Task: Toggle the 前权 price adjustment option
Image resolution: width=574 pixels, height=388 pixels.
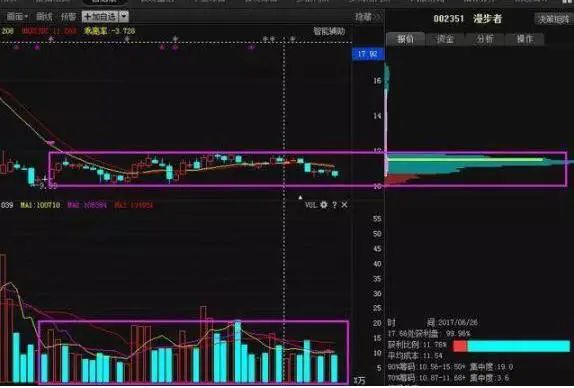Action: pyautogui.click(x=68, y=16)
